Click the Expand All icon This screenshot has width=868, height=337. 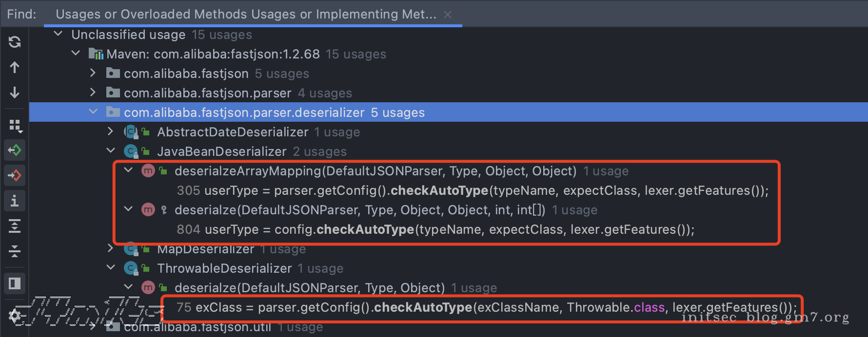pyautogui.click(x=15, y=226)
